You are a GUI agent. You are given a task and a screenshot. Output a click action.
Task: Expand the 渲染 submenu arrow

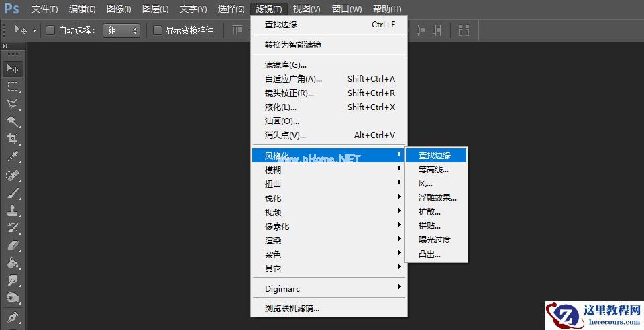(x=400, y=239)
